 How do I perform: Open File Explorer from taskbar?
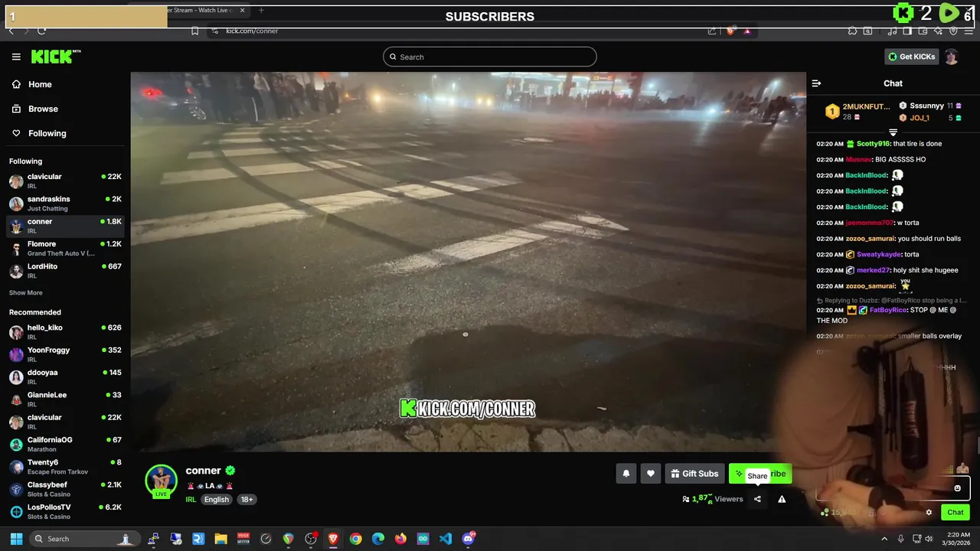pyautogui.click(x=220, y=539)
